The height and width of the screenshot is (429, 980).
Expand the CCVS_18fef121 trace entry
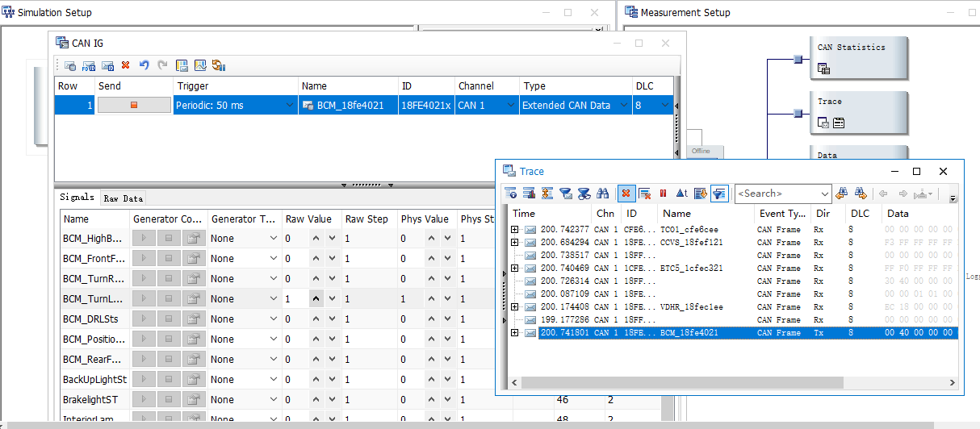[x=515, y=243]
